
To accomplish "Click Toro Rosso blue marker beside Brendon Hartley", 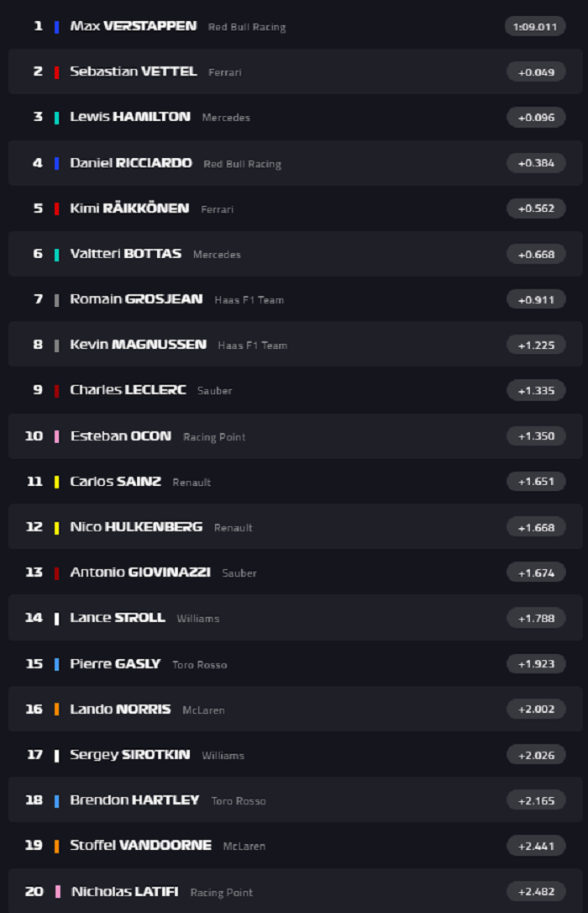I will [57, 800].
